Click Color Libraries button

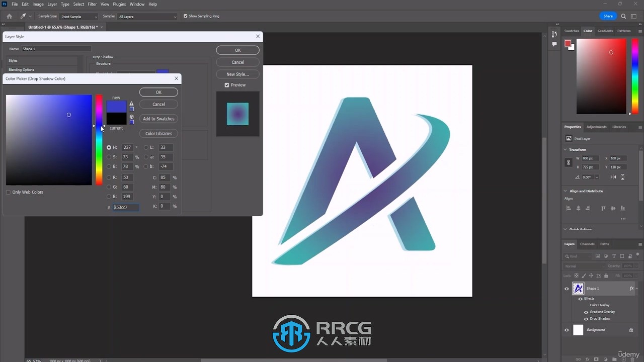pyautogui.click(x=158, y=134)
